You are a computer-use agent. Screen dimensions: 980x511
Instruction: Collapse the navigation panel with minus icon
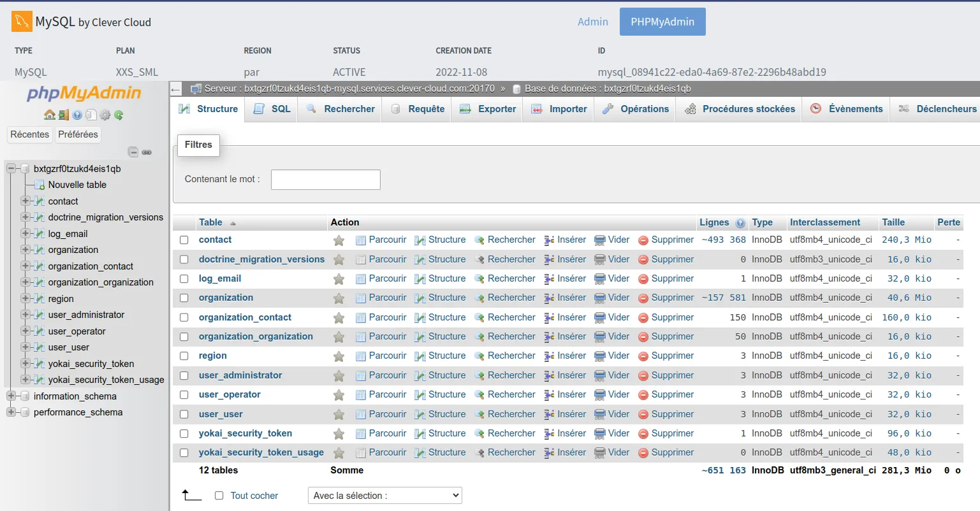coord(133,152)
